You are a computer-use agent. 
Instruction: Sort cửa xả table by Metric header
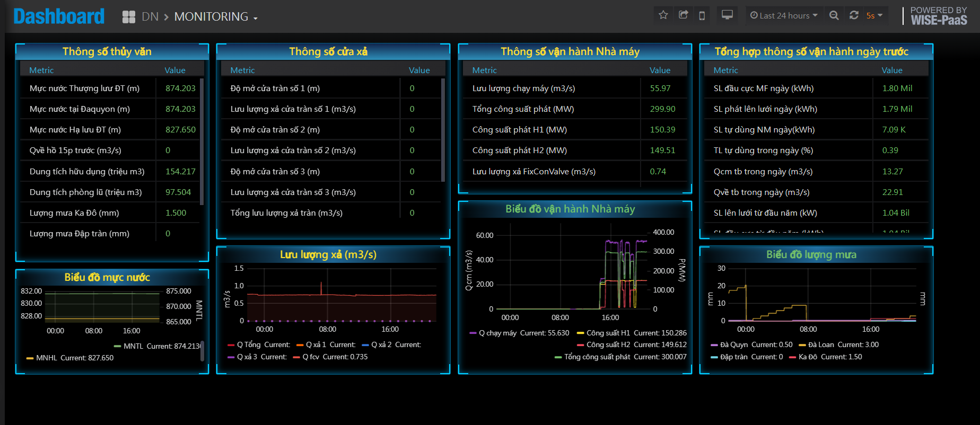[x=242, y=70]
